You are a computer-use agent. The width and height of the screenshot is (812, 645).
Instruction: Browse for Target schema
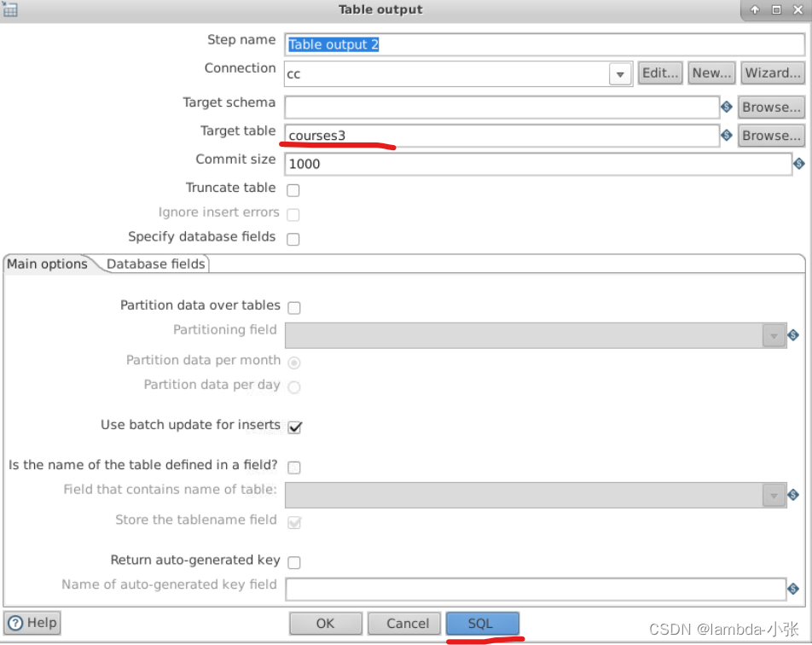[x=771, y=107]
